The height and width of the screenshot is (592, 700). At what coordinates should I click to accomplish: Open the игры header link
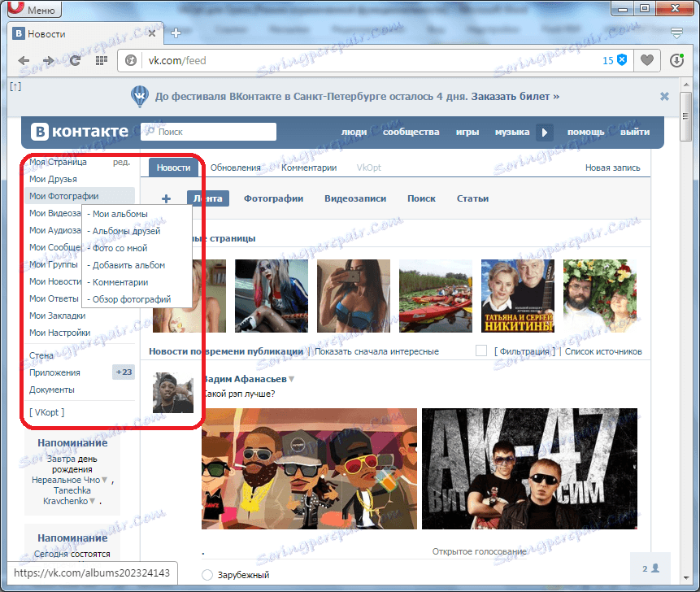coord(467,133)
